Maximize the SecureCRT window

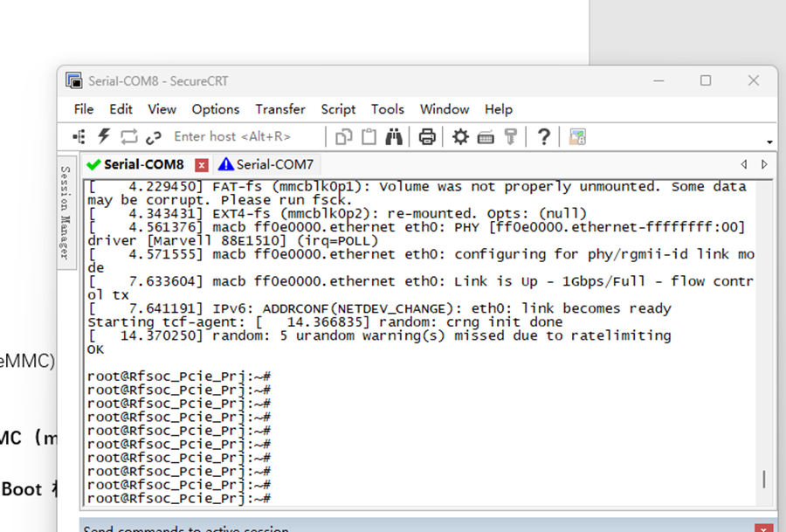(x=706, y=80)
